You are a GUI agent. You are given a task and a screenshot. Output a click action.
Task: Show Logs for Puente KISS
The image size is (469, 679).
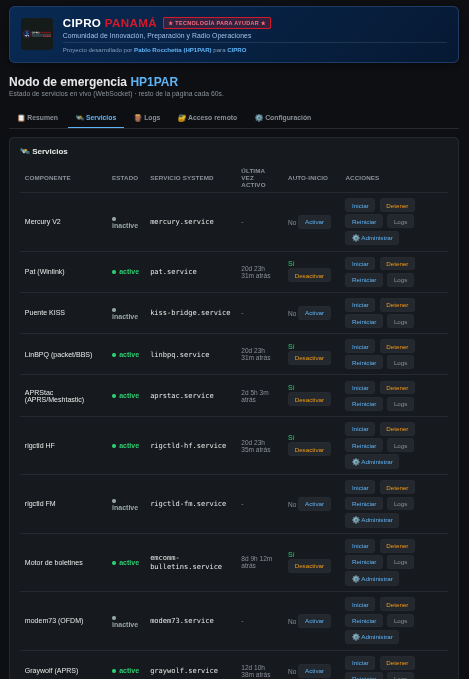400,321
